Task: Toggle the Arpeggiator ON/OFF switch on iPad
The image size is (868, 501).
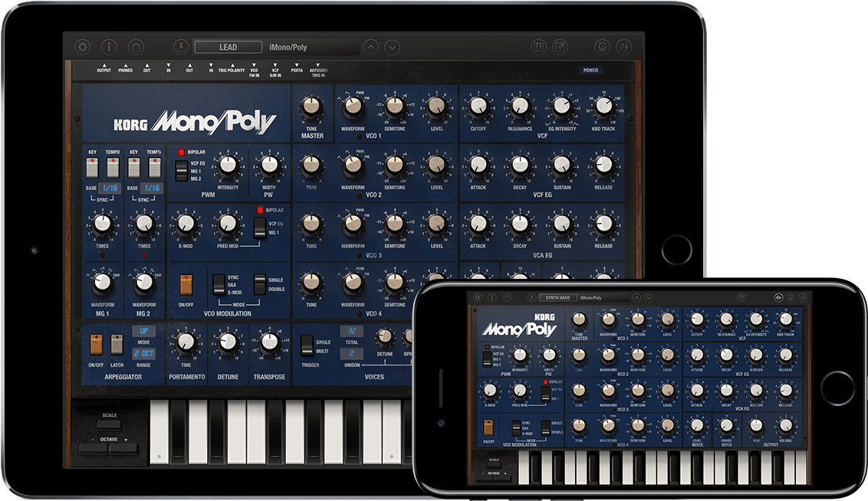Action: tap(96, 345)
